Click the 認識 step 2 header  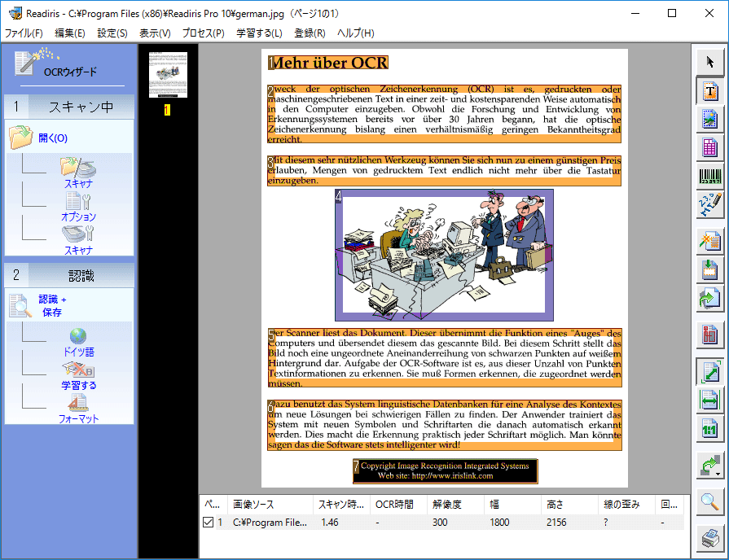tap(70, 276)
